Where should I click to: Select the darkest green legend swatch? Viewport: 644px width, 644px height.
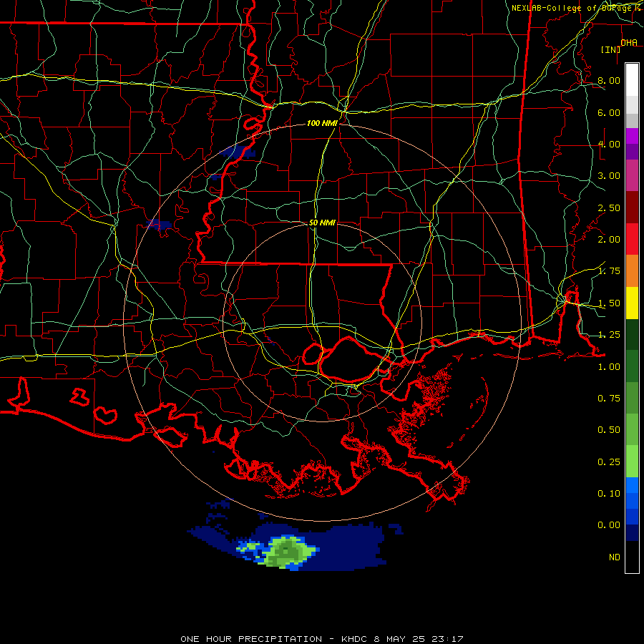point(632,335)
